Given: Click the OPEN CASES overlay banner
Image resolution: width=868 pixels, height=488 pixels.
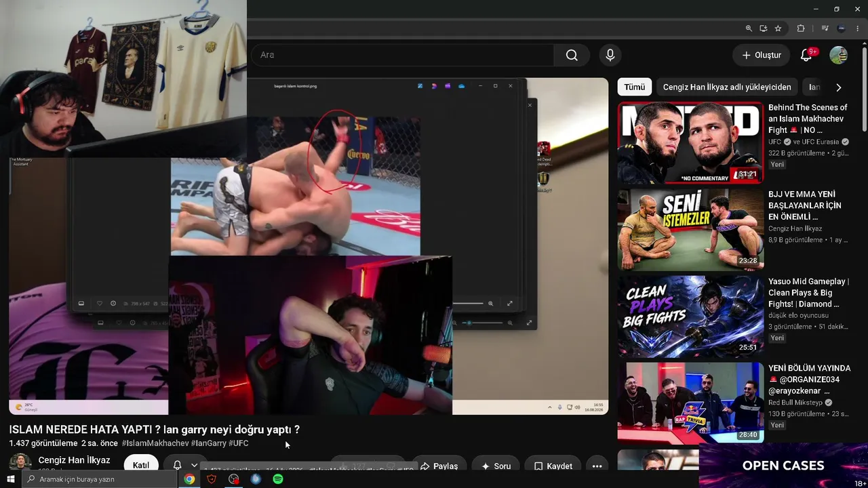Looking at the screenshot, I should pyautogui.click(x=783, y=466).
